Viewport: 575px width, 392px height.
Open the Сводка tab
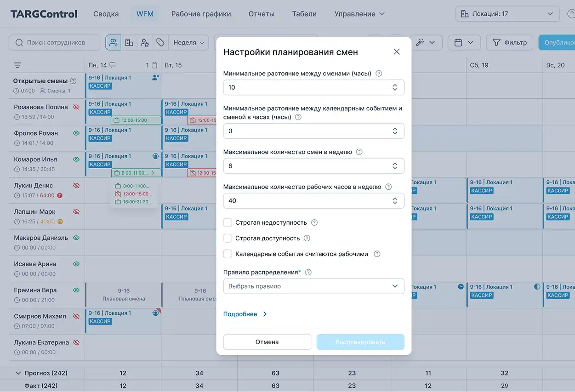(106, 14)
